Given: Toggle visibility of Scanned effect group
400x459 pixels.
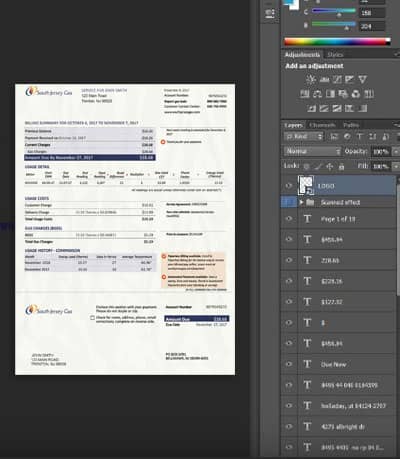Looking at the screenshot, I should (x=289, y=202).
